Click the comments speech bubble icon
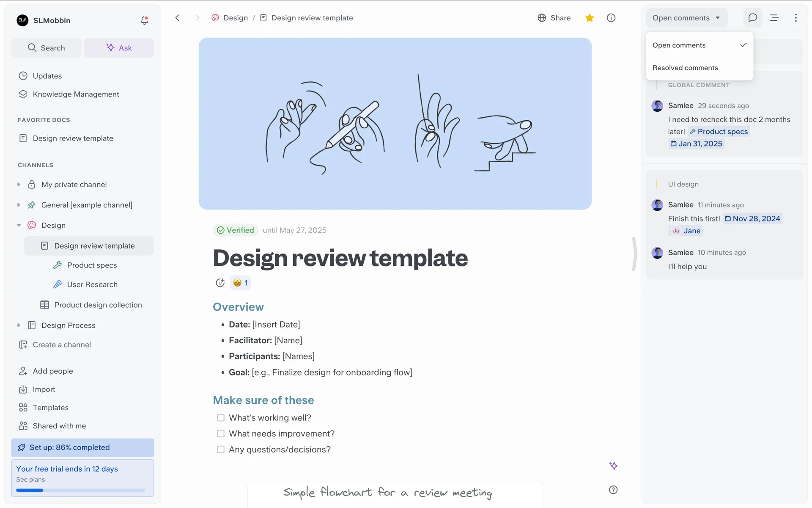Screen dimensions: 812x508 coord(752,18)
